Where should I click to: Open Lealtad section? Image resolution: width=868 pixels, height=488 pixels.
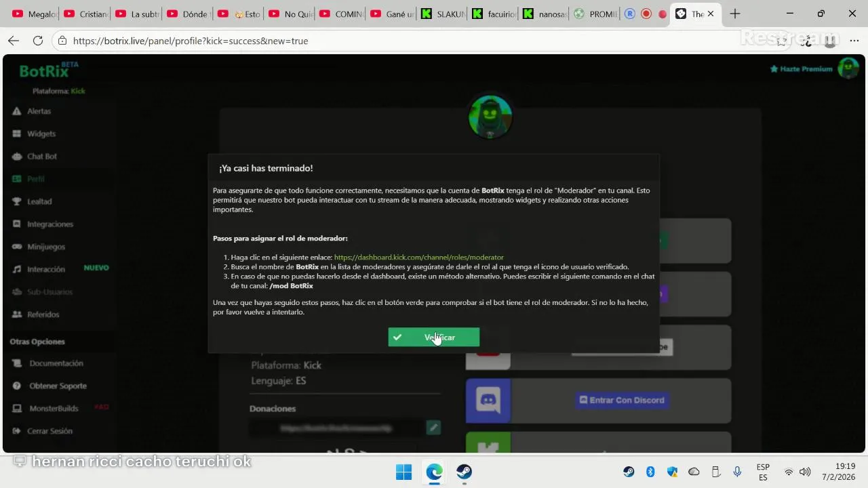(x=39, y=201)
